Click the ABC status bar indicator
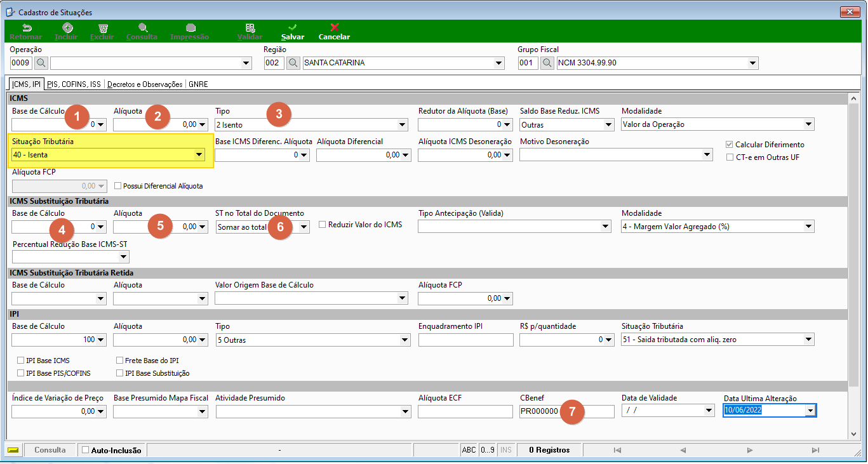Viewport: 868px width, 464px height. [469, 450]
